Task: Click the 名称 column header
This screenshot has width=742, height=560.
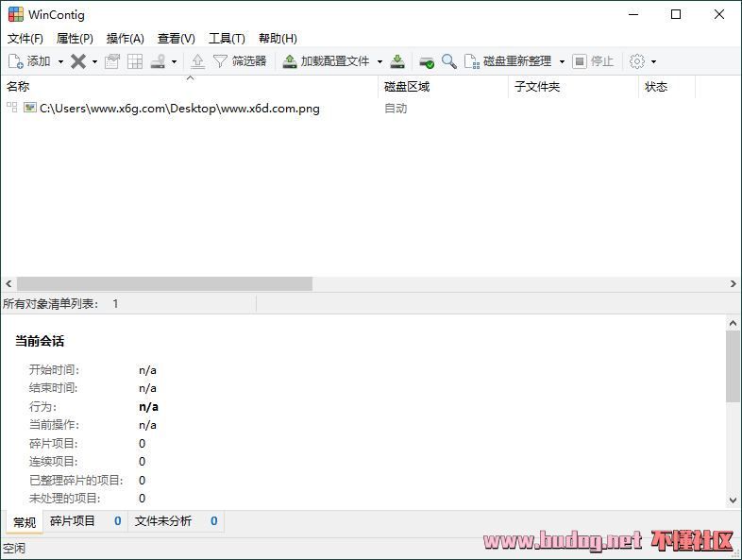Action: (18, 87)
